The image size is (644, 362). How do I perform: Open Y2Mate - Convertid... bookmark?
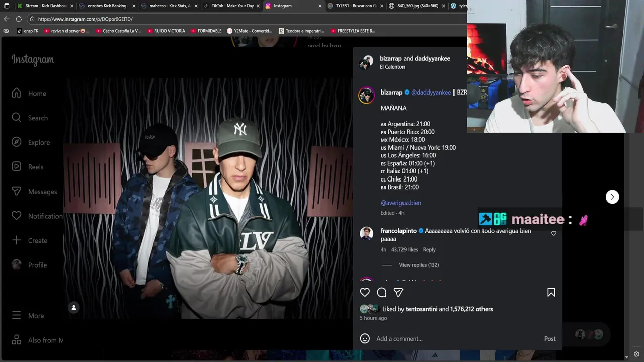tap(250, 31)
